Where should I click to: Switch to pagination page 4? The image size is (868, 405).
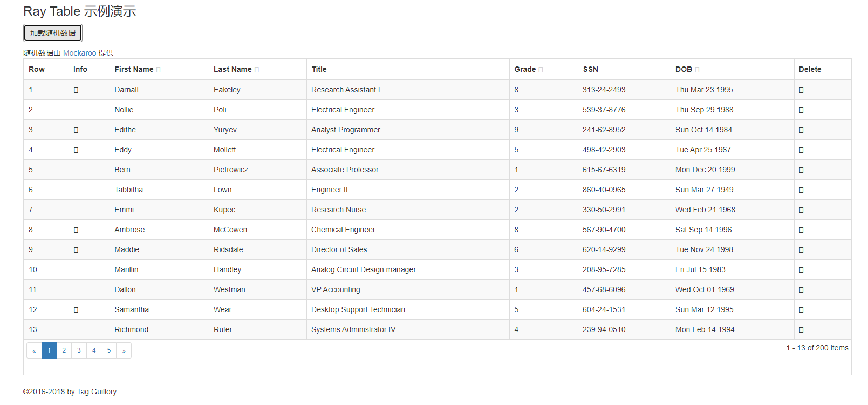coord(94,350)
